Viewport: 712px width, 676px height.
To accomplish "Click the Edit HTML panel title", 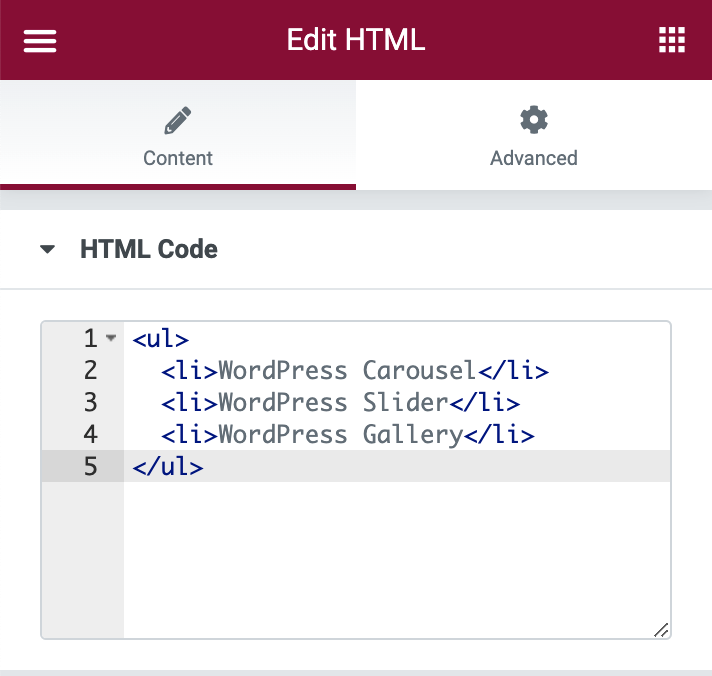I will point(356,40).
